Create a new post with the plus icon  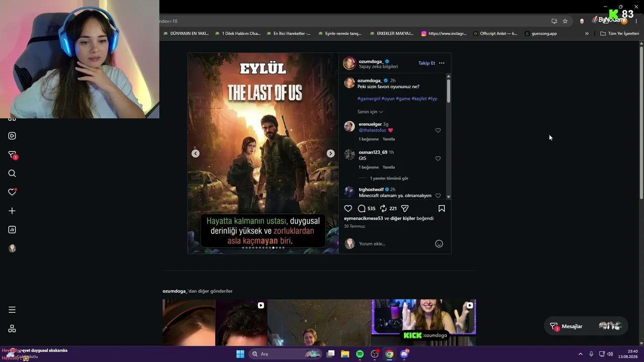pos(12,211)
